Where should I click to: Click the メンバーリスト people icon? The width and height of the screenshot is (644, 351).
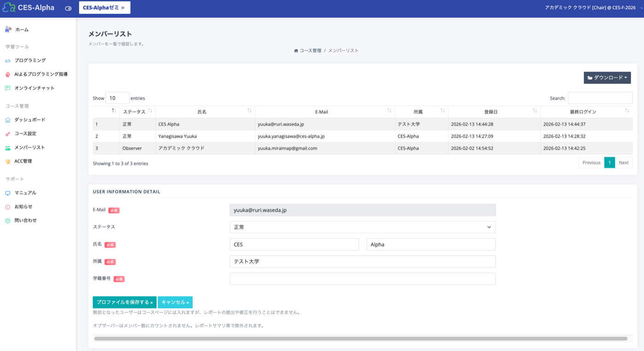[8, 148]
